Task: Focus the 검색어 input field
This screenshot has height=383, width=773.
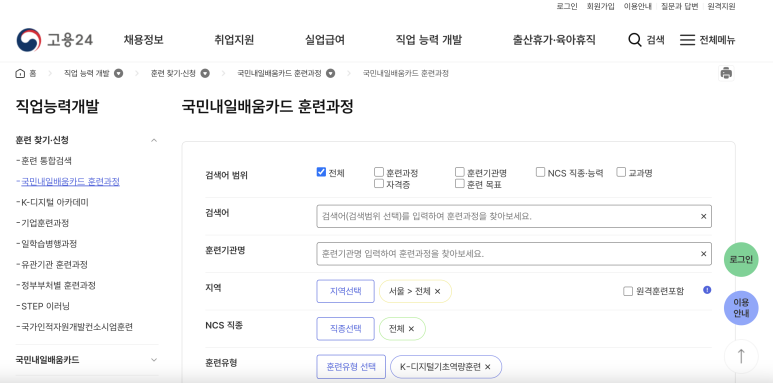Action: click(514, 216)
